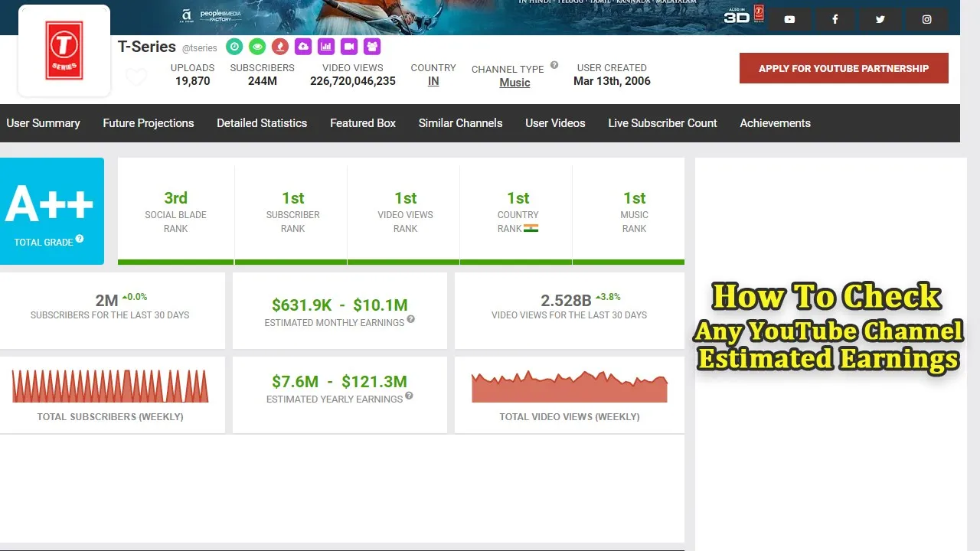Click the 1st Country Rank box

click(518, 211)
